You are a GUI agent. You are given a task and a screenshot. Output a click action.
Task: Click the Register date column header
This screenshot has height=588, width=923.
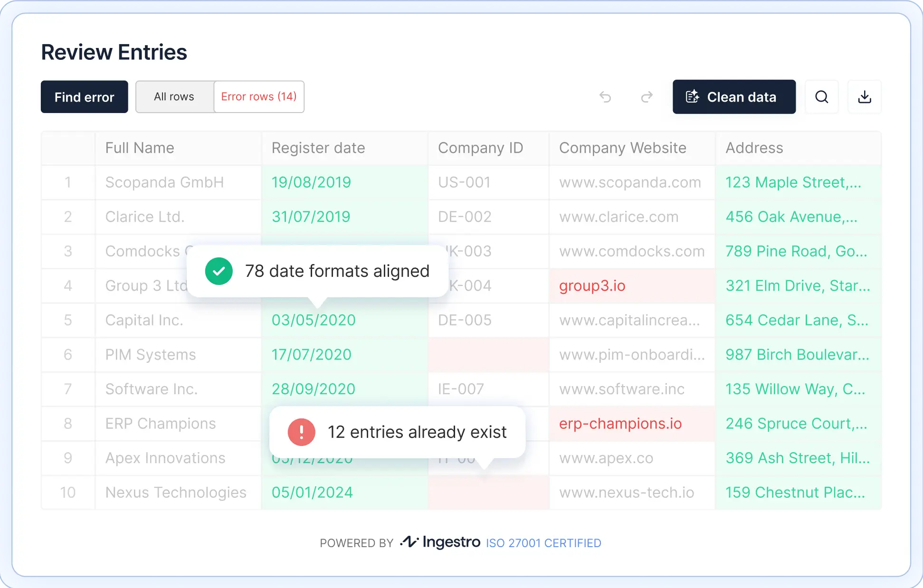[318, 148]
